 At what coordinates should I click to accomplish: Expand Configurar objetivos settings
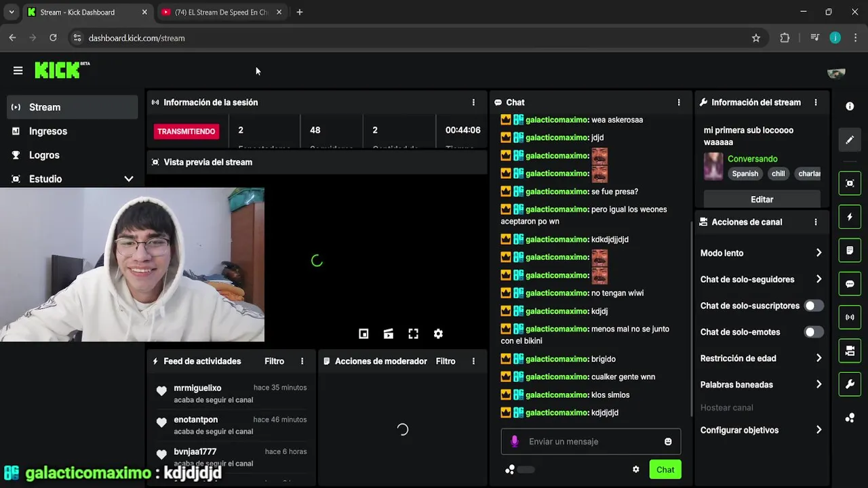point(761,430)
